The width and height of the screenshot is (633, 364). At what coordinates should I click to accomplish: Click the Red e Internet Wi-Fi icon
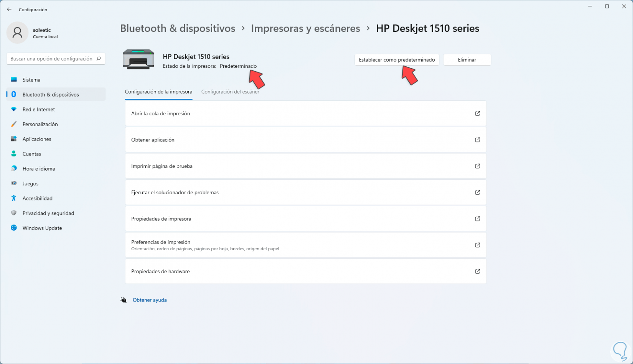click(x=14, y=109)
